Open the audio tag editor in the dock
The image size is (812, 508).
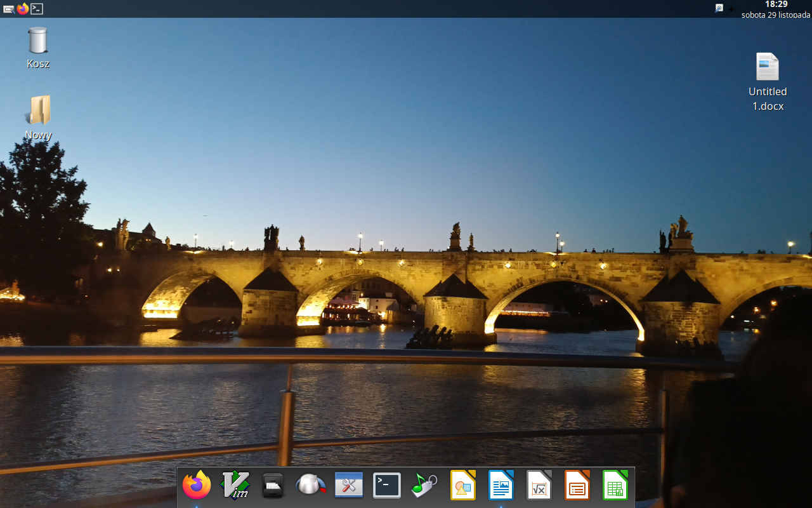pyautogui.click(x=424, y=485)
